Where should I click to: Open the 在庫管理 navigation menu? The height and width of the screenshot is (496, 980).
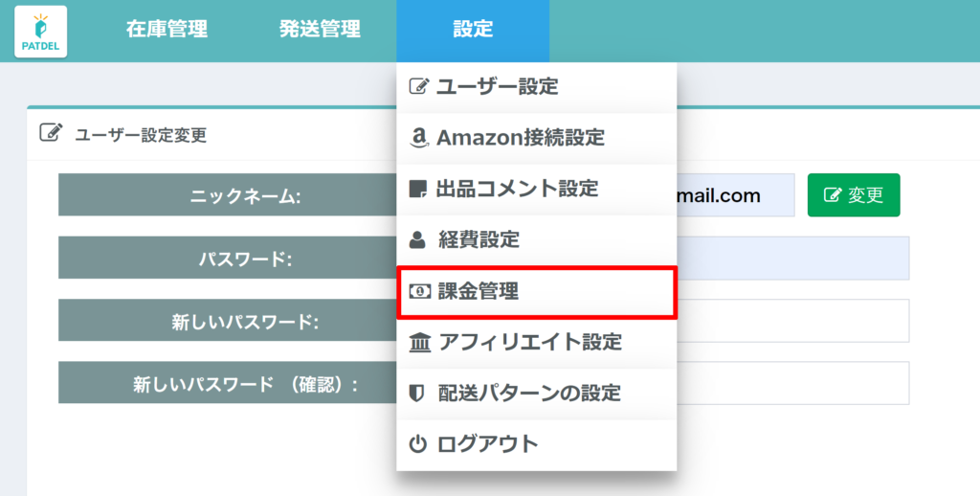click(x=167, y=30)
